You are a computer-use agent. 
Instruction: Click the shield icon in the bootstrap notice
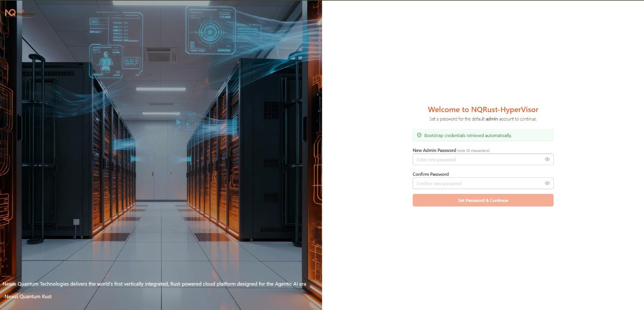(419, 135)
